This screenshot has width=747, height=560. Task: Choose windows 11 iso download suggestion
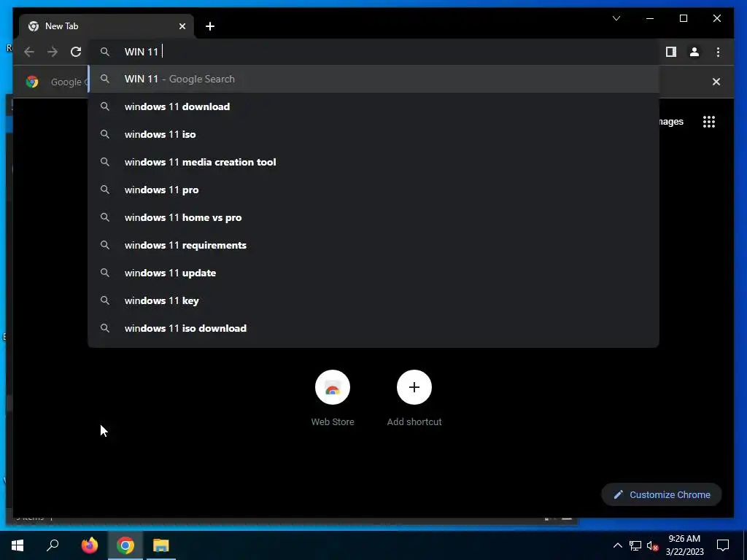tap(374, 328)
